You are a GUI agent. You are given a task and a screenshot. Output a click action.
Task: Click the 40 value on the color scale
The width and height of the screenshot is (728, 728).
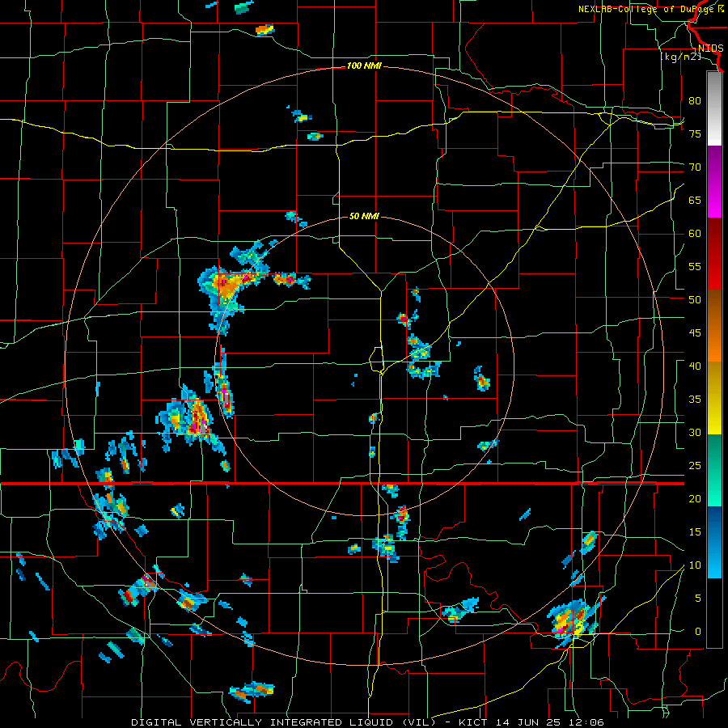tap(695, 366)
